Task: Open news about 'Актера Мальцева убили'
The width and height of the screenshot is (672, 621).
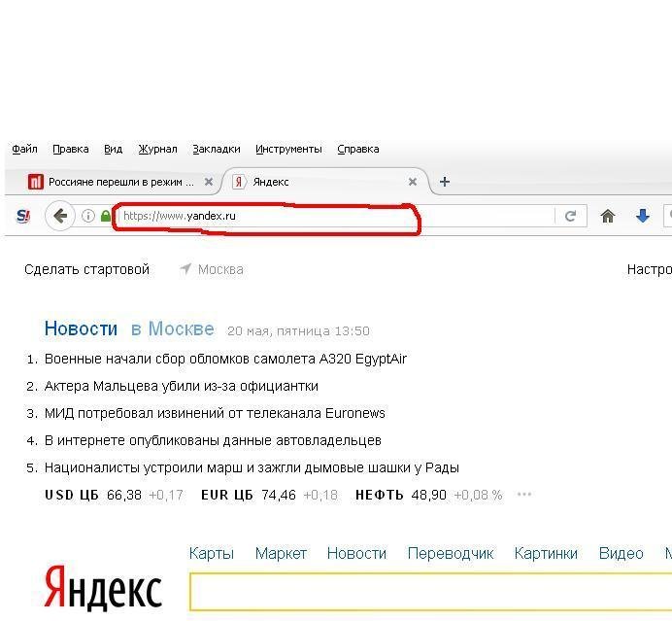Action: click(x=181, y=386)
